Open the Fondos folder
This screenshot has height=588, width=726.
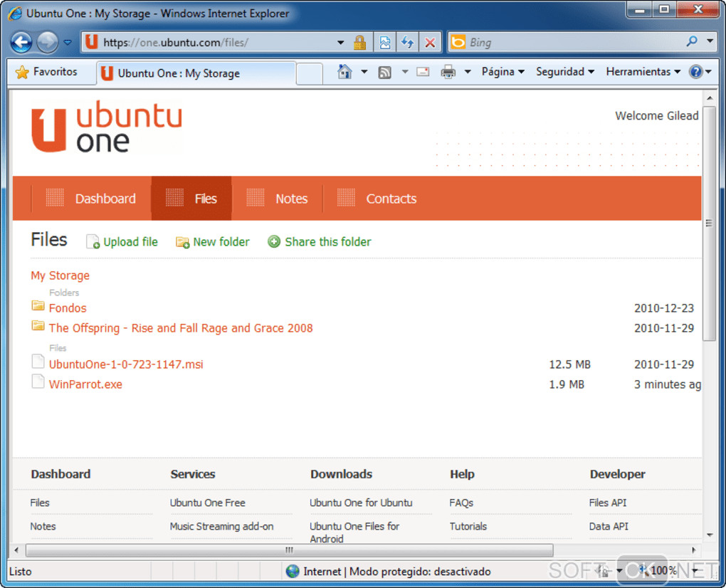(68, 308)
